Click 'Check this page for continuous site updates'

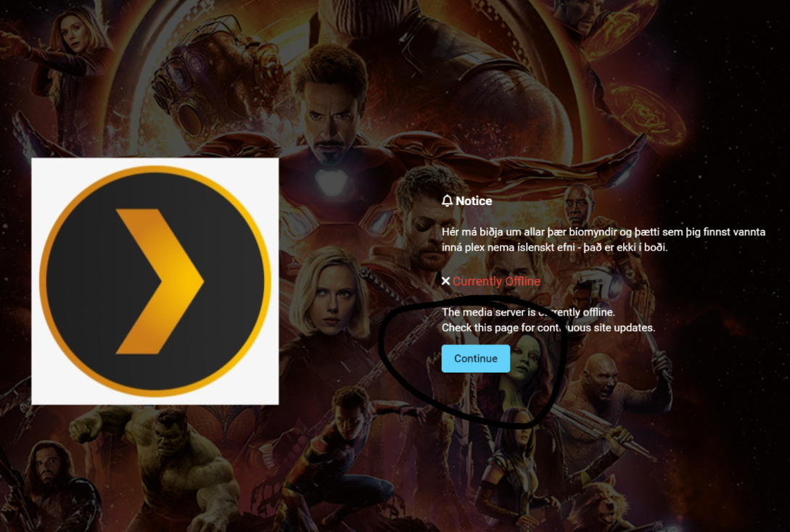tap(548, 328)
